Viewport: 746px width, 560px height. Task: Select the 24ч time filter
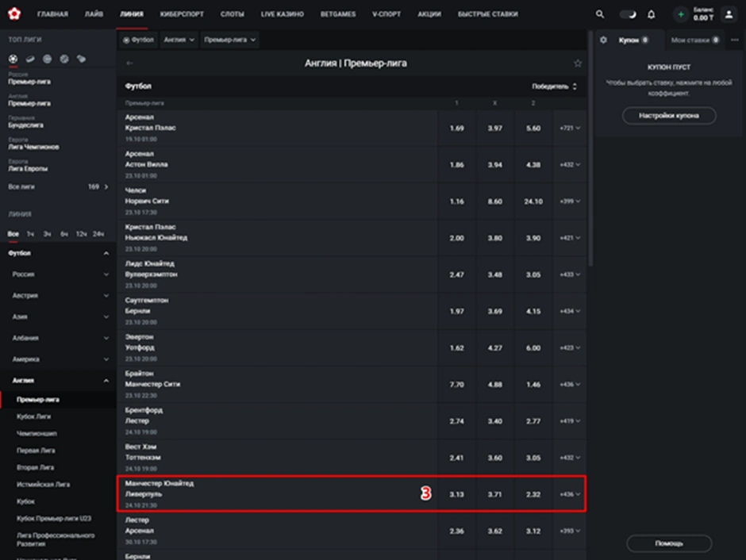tap(98, 234)
